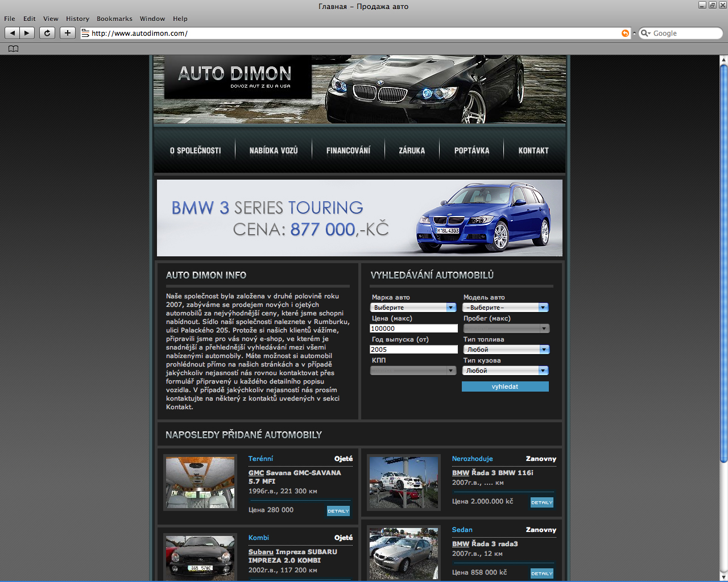Viewport: 728px width, 582px height.
Task: Click the 'Цена 858 000 kč' price text
Action: (479, 572)
